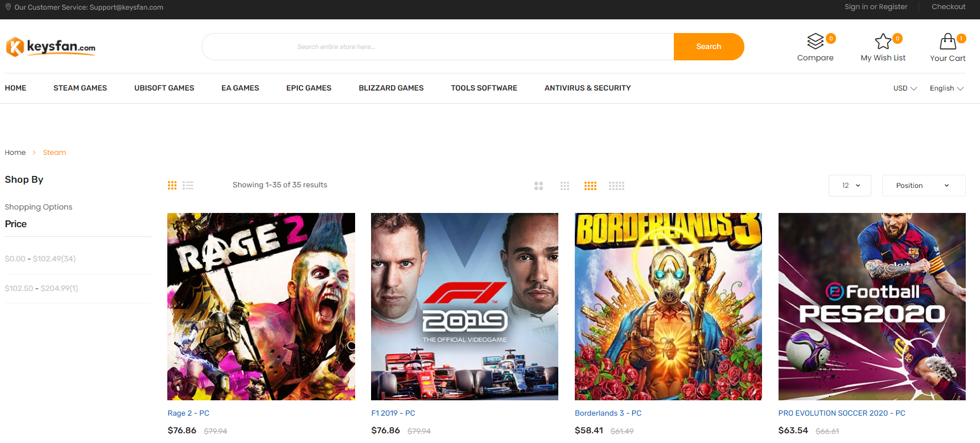The height and width of the screenshot is (443, 980).
Task: Click the Shopping Options label
Action: point(39,207)
